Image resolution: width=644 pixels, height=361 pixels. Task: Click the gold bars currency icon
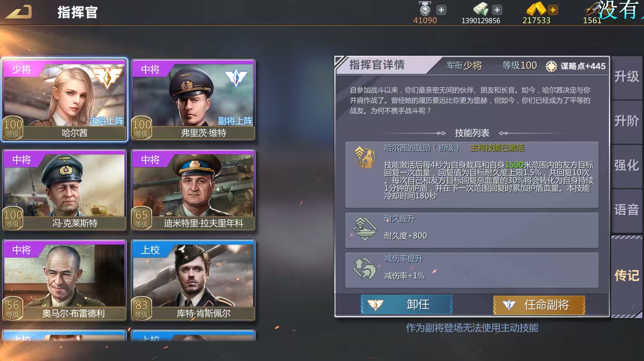click(x=536, y=9)
